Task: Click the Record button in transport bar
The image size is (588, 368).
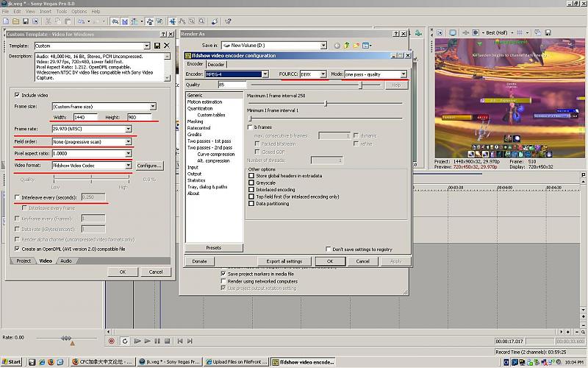Action: [112, 341]
